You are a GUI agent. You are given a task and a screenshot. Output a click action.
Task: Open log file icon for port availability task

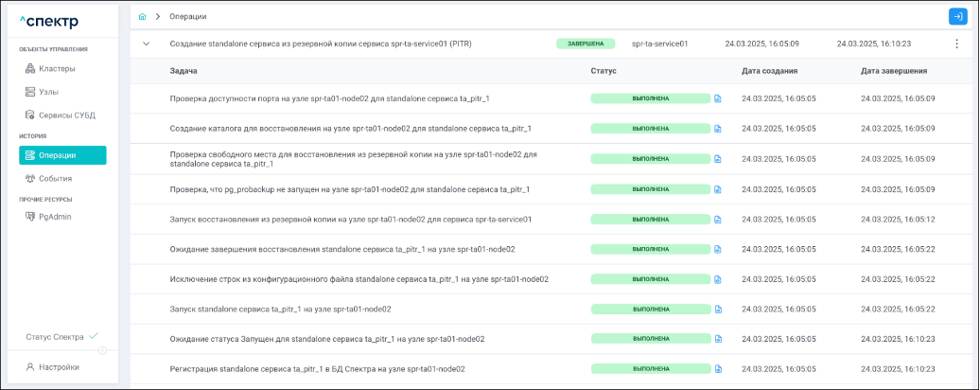coord(718,98)
